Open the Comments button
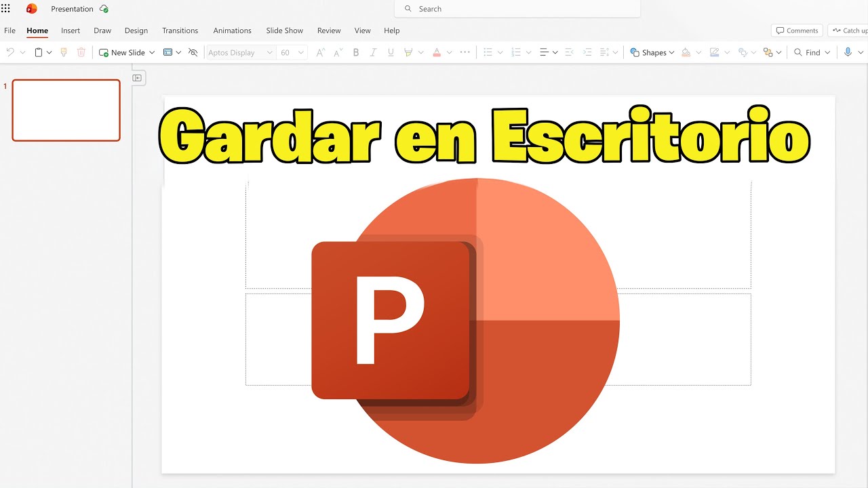The height and width of the screenshot is (488, 868). pos(797,30)
